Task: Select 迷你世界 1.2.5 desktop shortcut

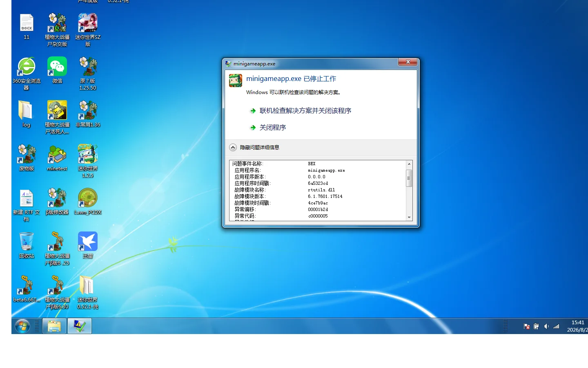Action: click(88, 161)
